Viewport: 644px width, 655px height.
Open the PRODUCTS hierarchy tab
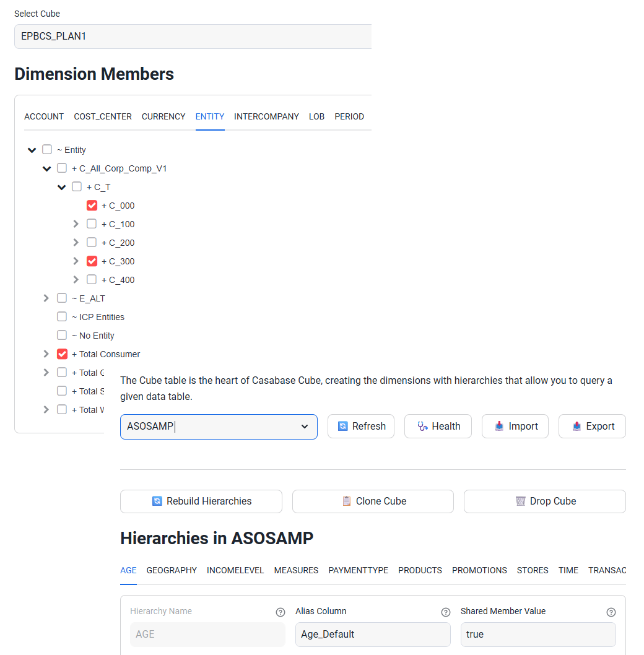[420, 570]
